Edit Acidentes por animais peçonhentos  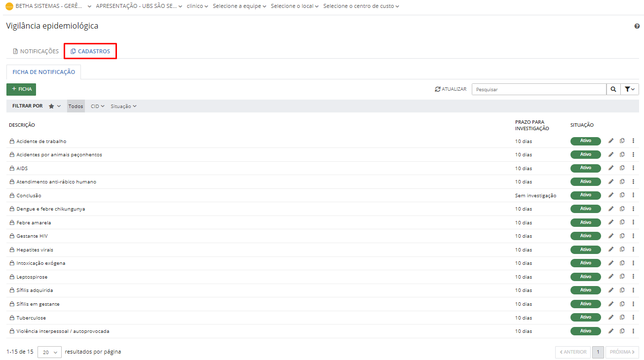click(611, 154)
